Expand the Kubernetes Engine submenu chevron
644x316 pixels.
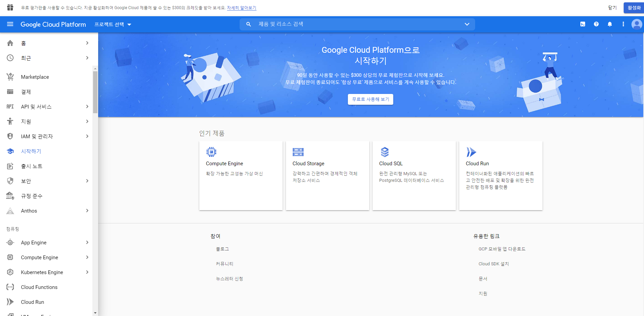coord(87,272)
